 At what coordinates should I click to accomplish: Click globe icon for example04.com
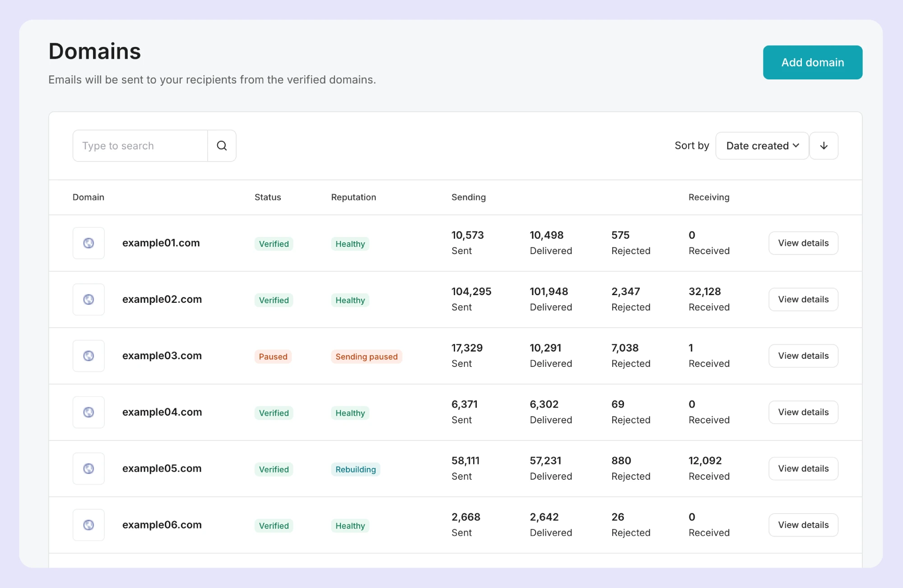(88, 412)
